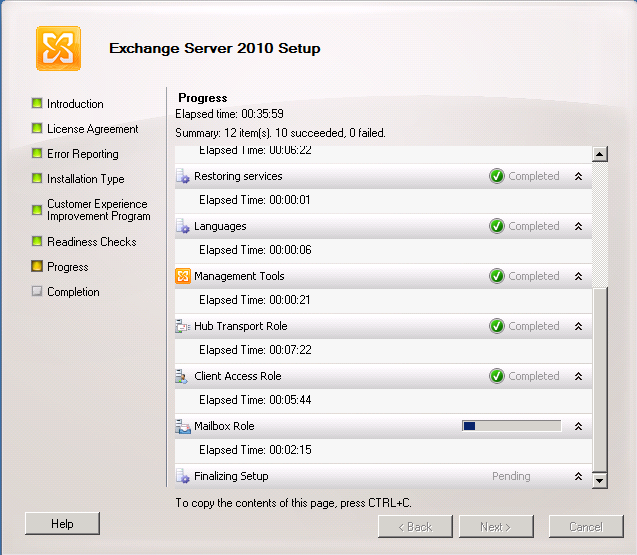
Task: Select Installation Type wizard step
Action: pyautogui.click(x=86, y=179)
